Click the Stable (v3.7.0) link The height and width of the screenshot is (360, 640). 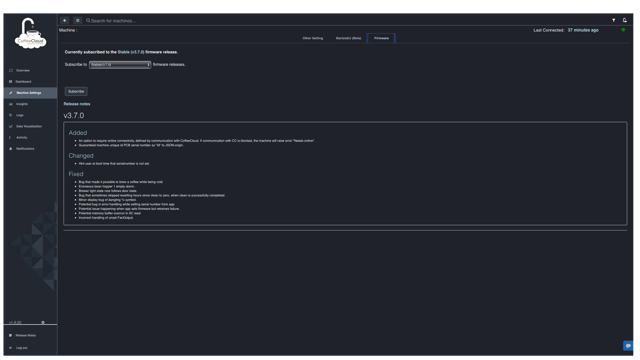click(x=131, y=52)
